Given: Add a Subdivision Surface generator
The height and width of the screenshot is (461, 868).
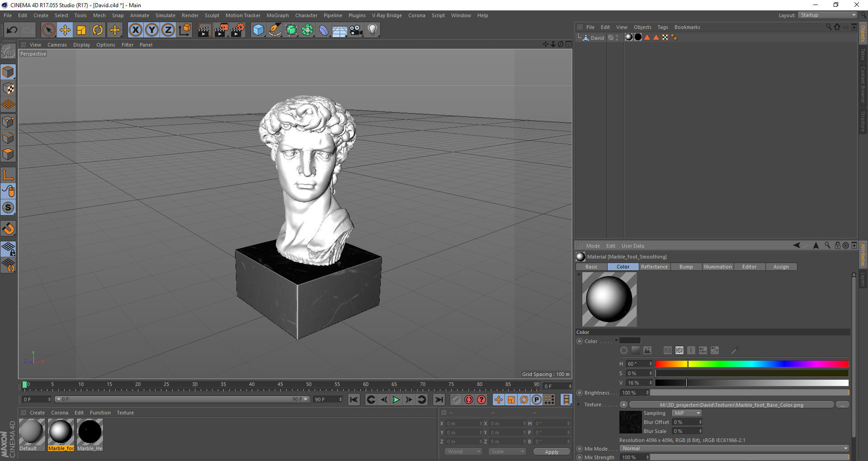Looking at the screenshot, I should pos(291,30).
